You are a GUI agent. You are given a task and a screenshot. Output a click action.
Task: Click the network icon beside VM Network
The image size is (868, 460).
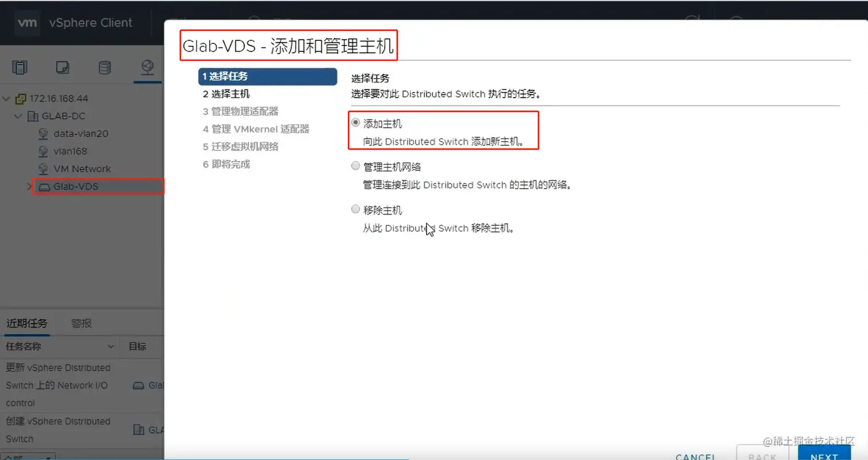44,169
